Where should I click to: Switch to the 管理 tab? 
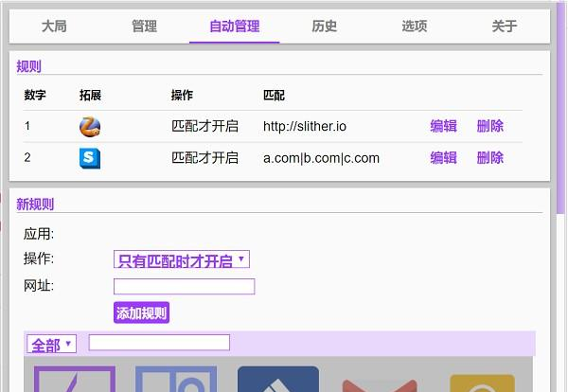(x=144, y=27)
